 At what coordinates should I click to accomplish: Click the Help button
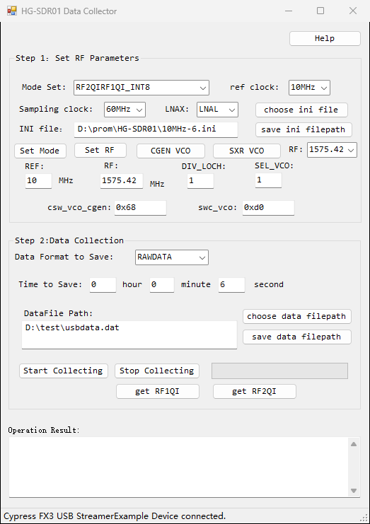tap(325, 38)
